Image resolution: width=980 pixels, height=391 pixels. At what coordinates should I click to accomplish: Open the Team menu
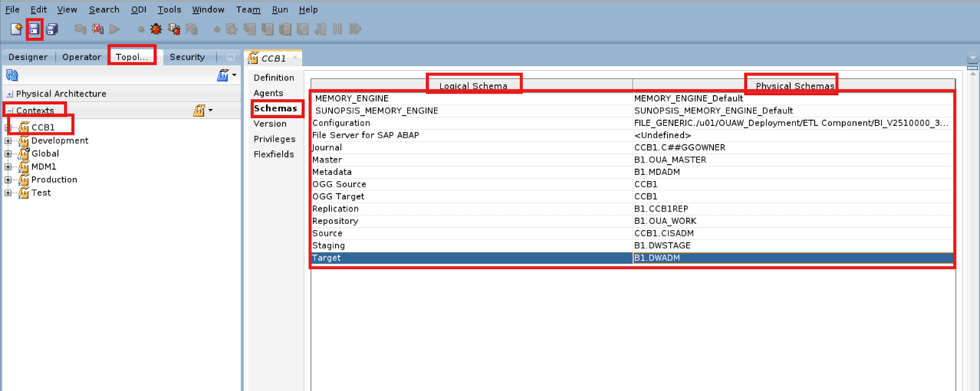point(248,10)
